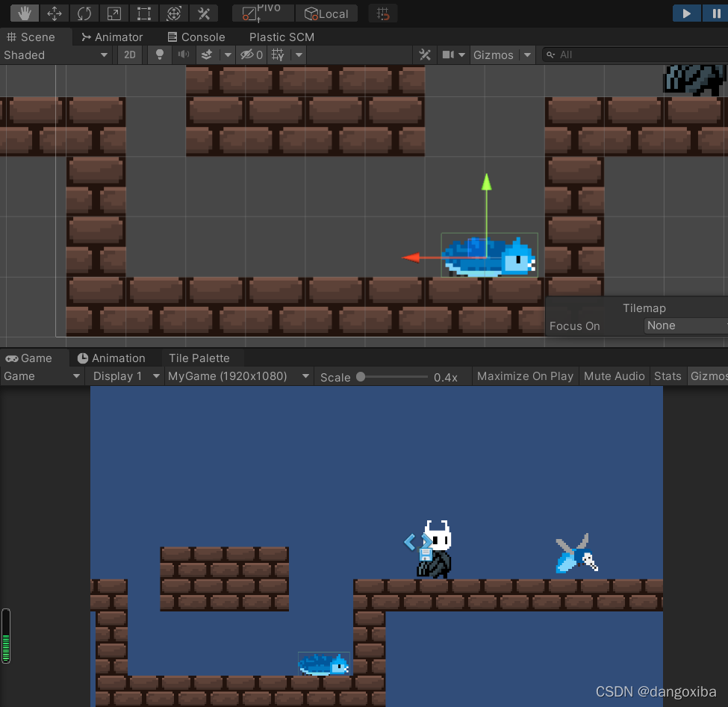728x707 pixels.
Task: Toggle Pivot handle position
Action: 263,13
